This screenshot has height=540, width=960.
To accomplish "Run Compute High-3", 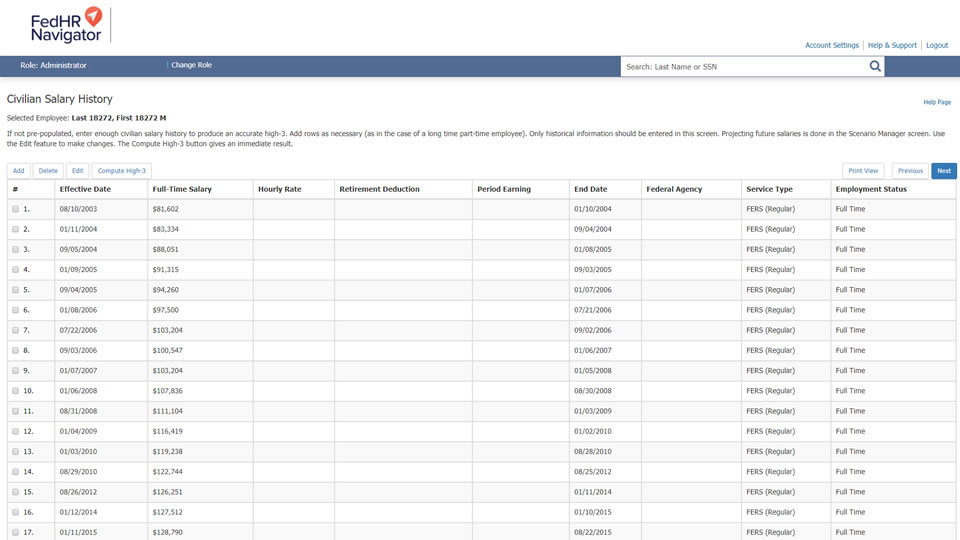I will tap(121, 171).
